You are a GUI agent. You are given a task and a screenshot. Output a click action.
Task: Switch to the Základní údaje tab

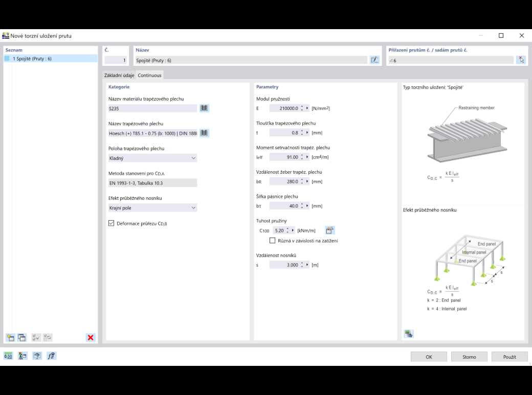(119, 75)
